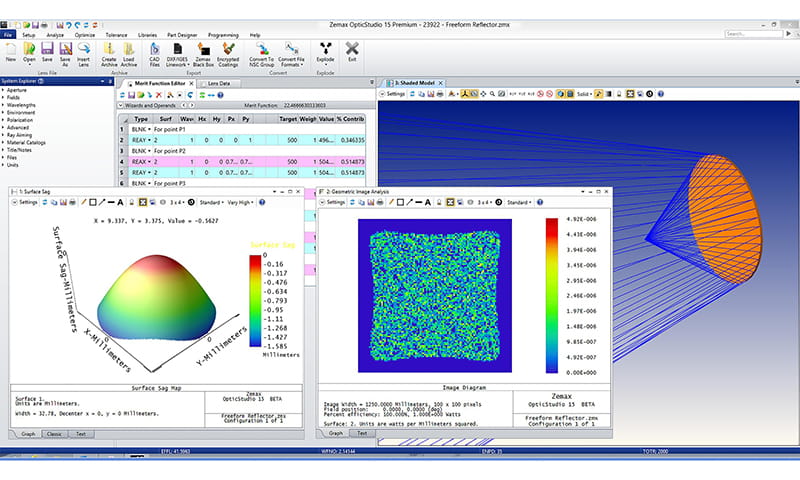800x480 pixels.
Task: Select the text annotation tool in Surface Sag toolbar
Action: [120, 202]
